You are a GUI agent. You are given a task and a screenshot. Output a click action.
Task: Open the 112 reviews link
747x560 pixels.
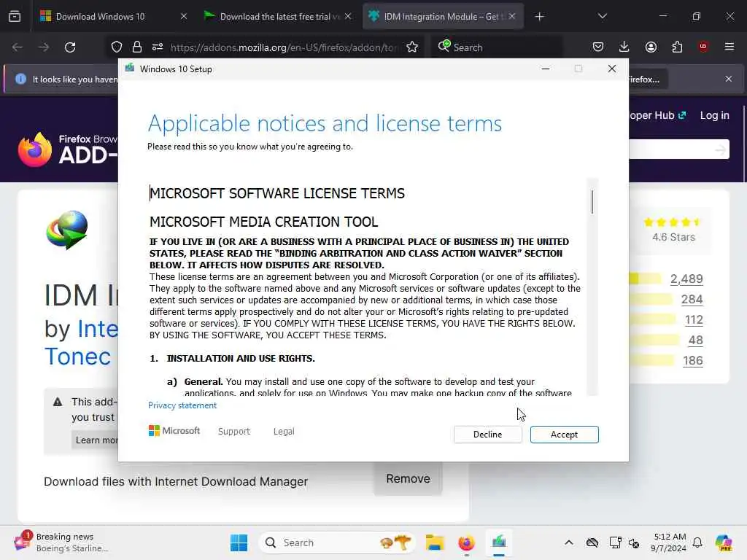[694, 319]
